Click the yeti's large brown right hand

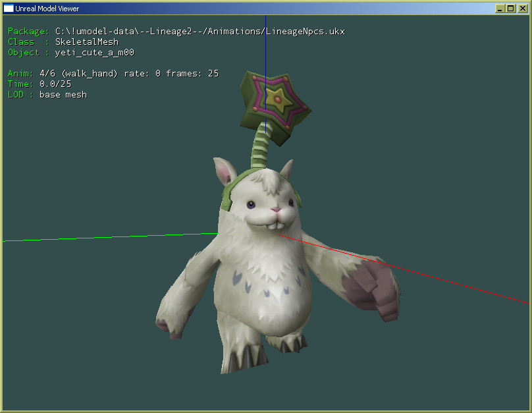[x=371, y=290]
